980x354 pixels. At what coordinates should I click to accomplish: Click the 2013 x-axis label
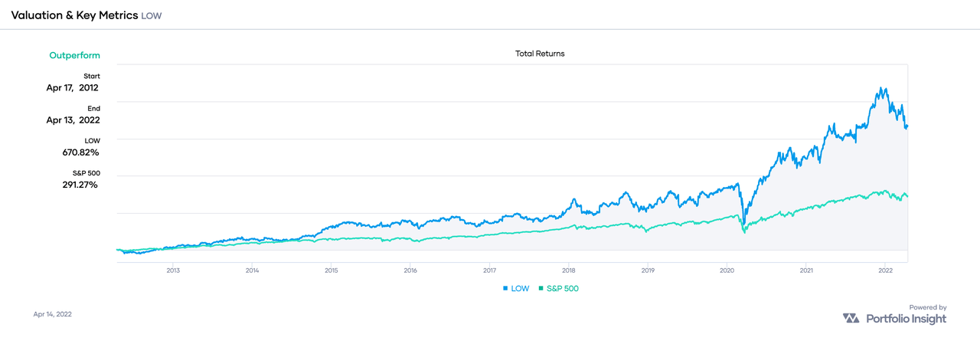(x=173, y=270)
